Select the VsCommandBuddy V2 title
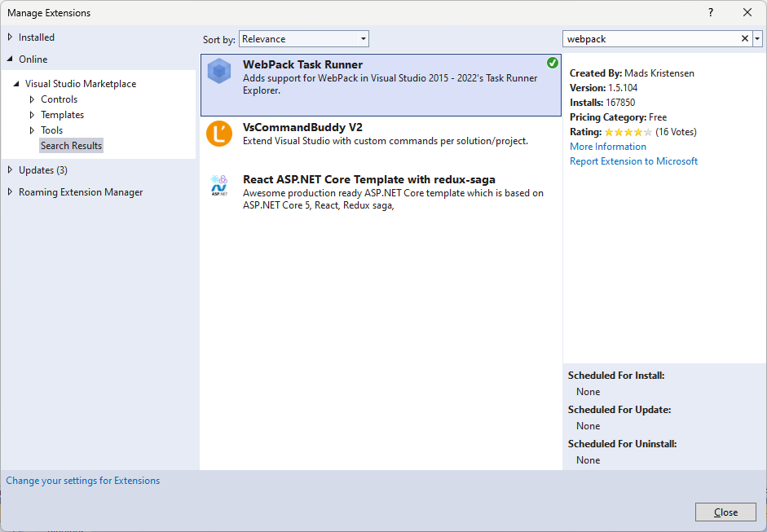Screen dimensions: 767x532 tap(302, 128)
